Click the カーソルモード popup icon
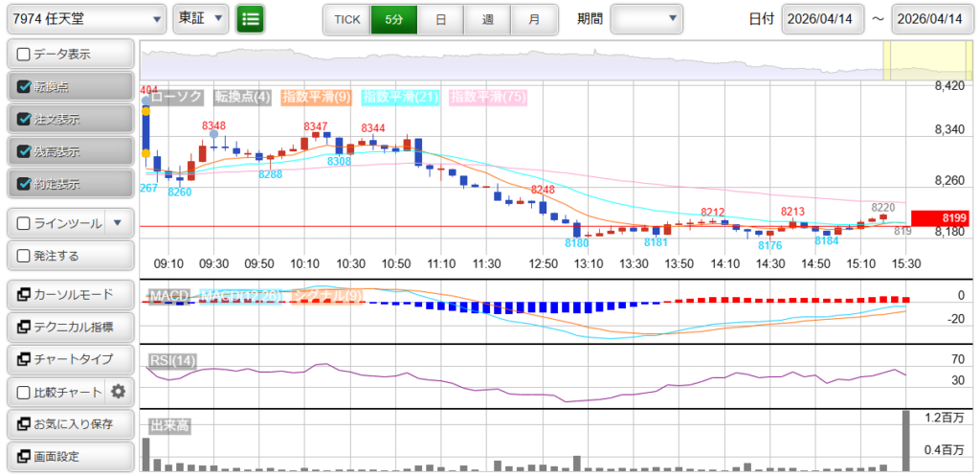The image size is (980, 476). pos(23,294)
